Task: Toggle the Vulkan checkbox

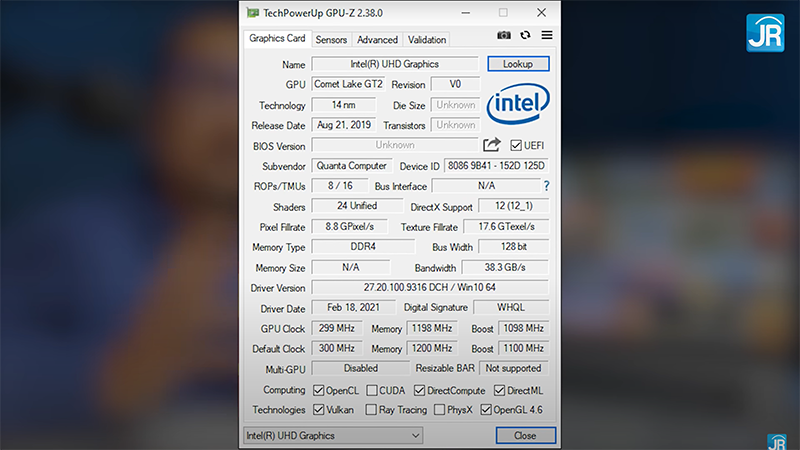Action: [318, 410]
